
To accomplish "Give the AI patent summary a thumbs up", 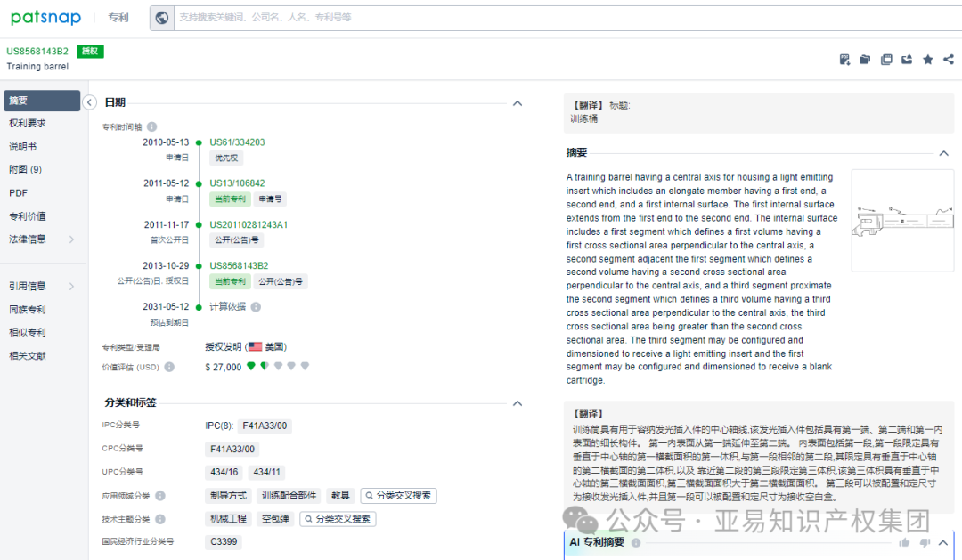I will point(904,542).
